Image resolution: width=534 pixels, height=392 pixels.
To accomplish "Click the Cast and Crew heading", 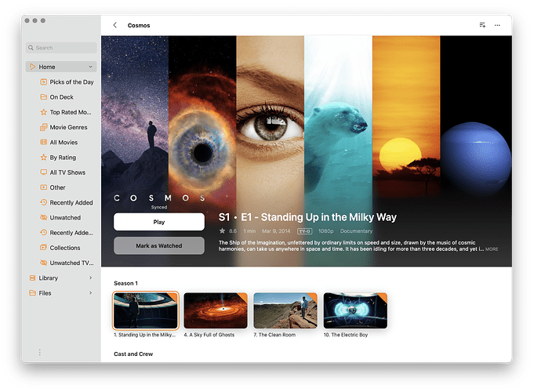I will 133,354.
